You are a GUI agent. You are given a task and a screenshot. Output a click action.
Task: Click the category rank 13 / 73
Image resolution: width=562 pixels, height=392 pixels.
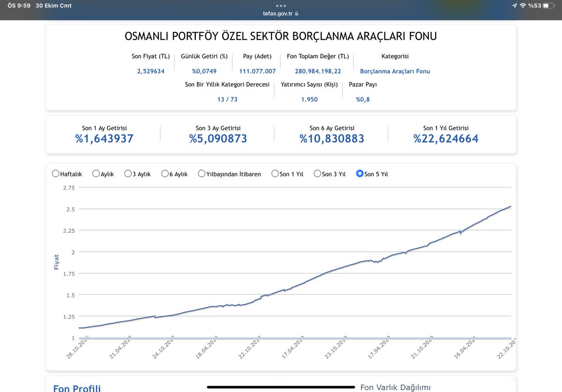pos(227,100)
